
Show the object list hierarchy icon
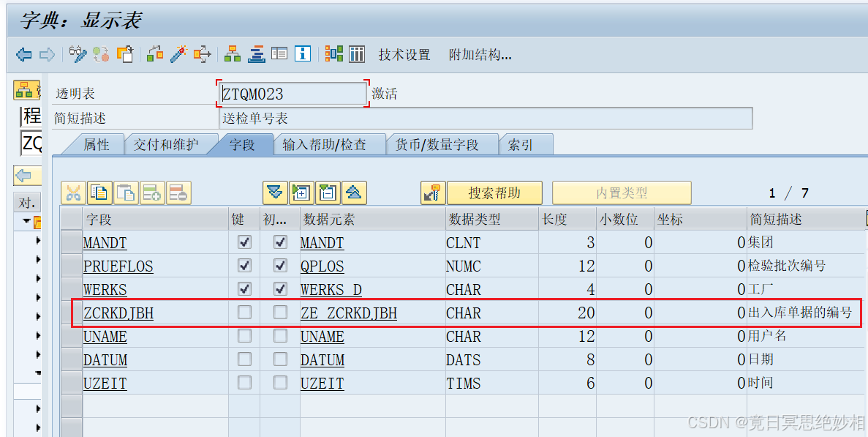tap(233, 54)
